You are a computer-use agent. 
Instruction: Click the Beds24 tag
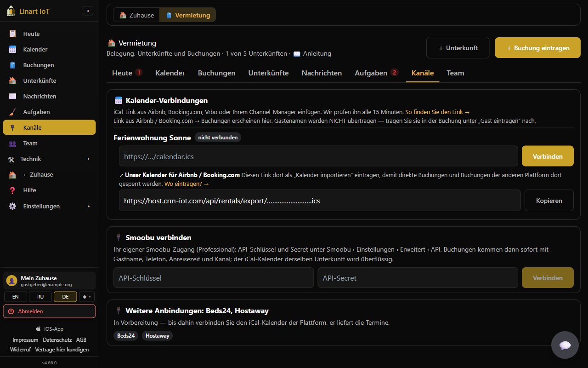126,336
